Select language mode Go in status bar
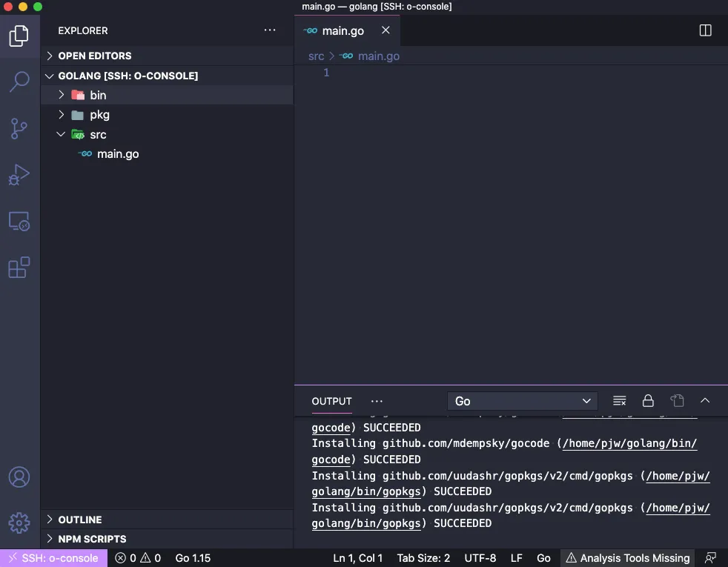728x567 pixels. [543, 557]
